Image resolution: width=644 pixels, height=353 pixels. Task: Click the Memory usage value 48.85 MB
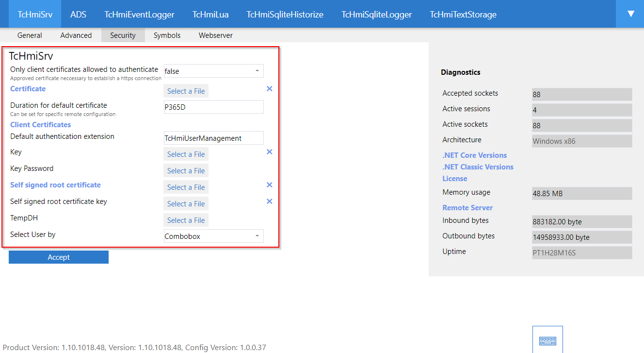(x=582, y=193)
